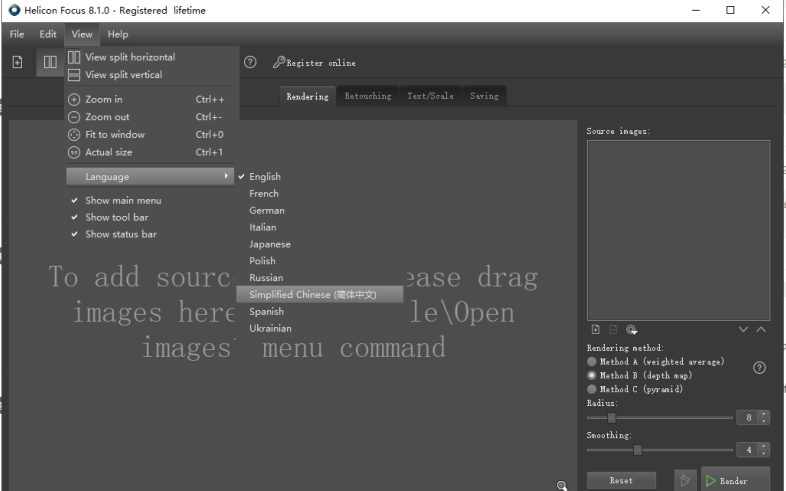Click the Smoothing value field showing 4
786x491 pixels.
747,450
